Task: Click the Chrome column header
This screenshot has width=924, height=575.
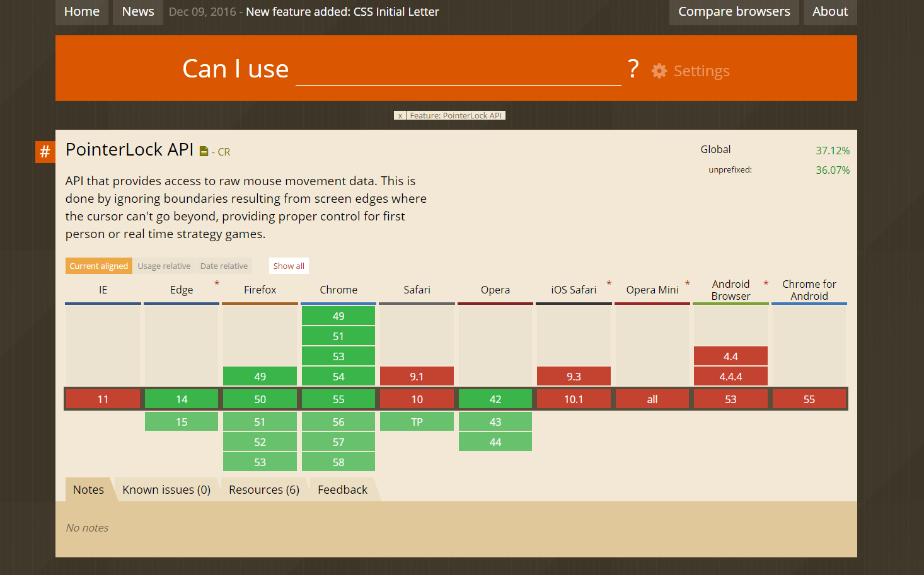Action: tap(338, 290)
